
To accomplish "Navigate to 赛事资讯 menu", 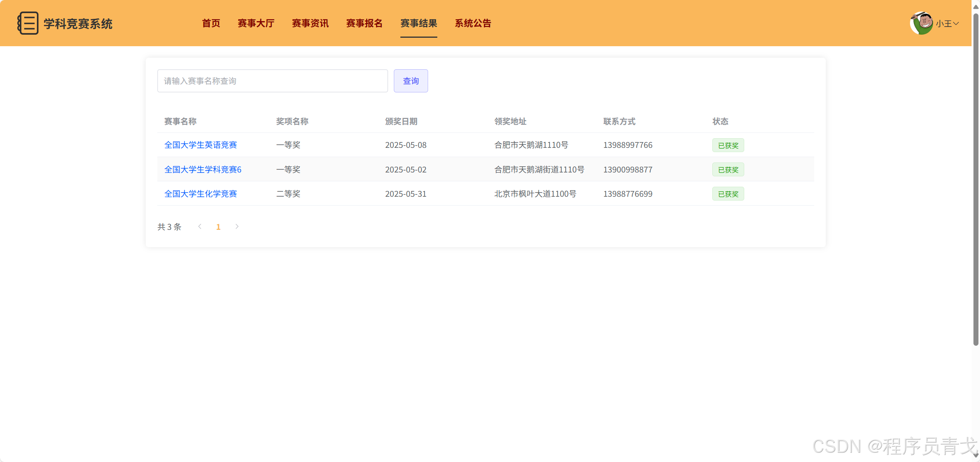I will coord(310,23).
